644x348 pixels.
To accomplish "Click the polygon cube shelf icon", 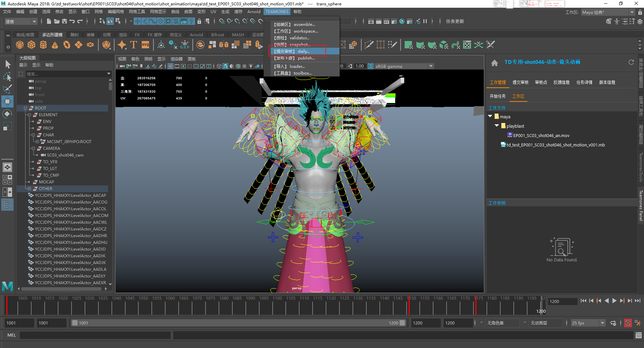I will [x=32, y=45].
